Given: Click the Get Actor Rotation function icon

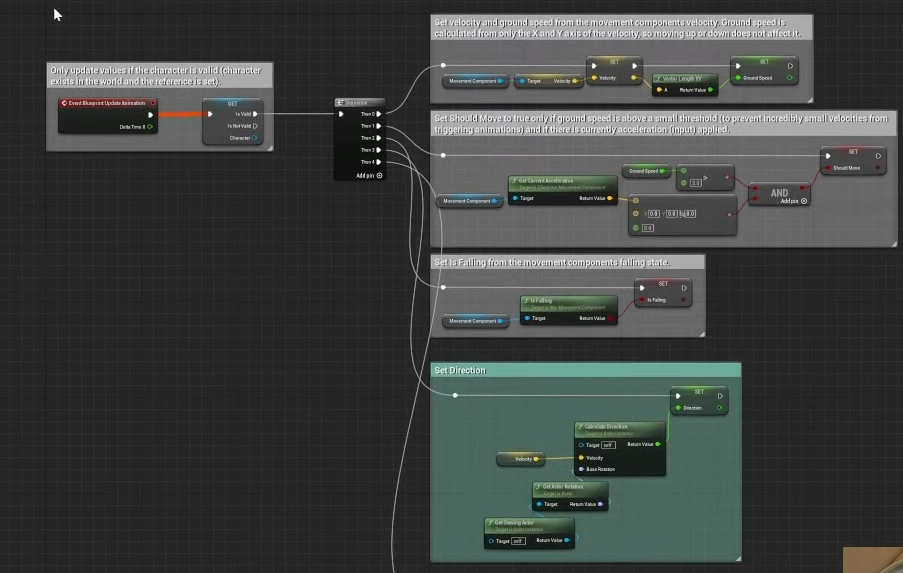Looking at the screenshot, I should [x=538, y=486].
